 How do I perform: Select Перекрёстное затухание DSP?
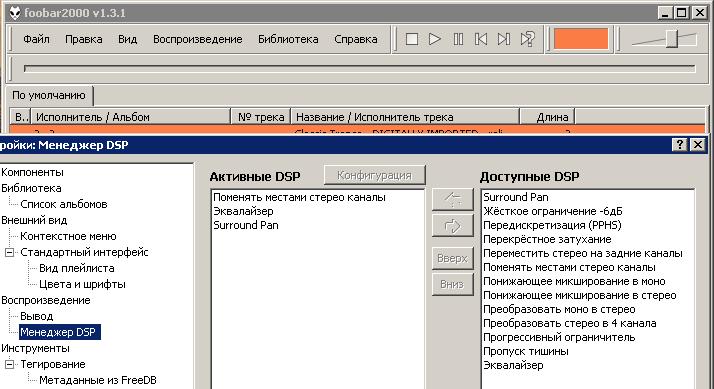(x=547, y=239)
